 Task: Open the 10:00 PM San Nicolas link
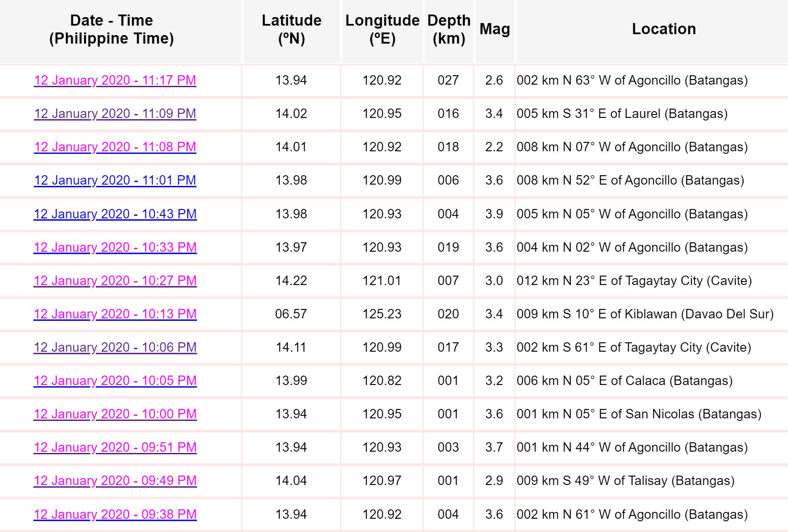click(115, 414)
